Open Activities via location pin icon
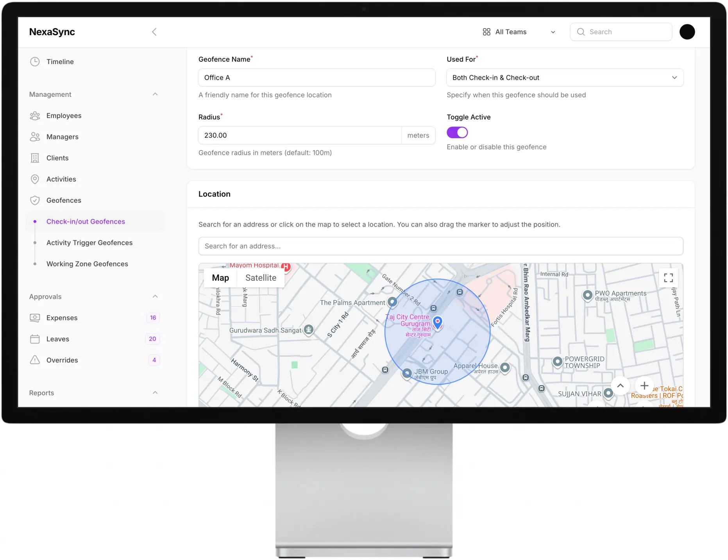 35,179
